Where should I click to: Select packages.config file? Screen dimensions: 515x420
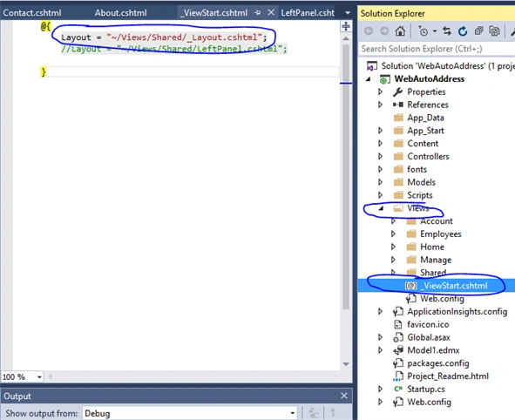tap(437, 363)
